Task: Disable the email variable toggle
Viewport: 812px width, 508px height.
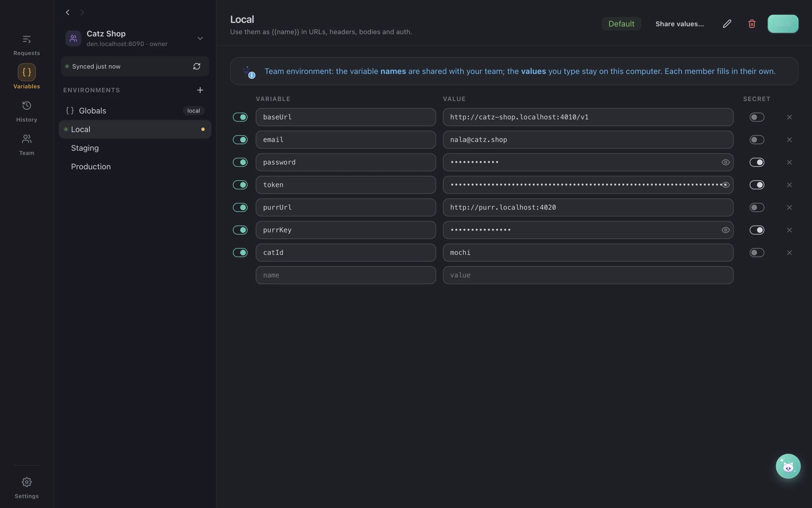Action: coord(240,140)
